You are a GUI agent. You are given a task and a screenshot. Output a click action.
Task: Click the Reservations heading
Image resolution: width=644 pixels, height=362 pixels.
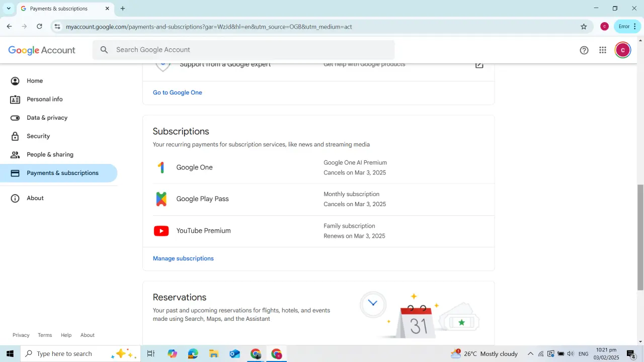[x=180, y=297]
